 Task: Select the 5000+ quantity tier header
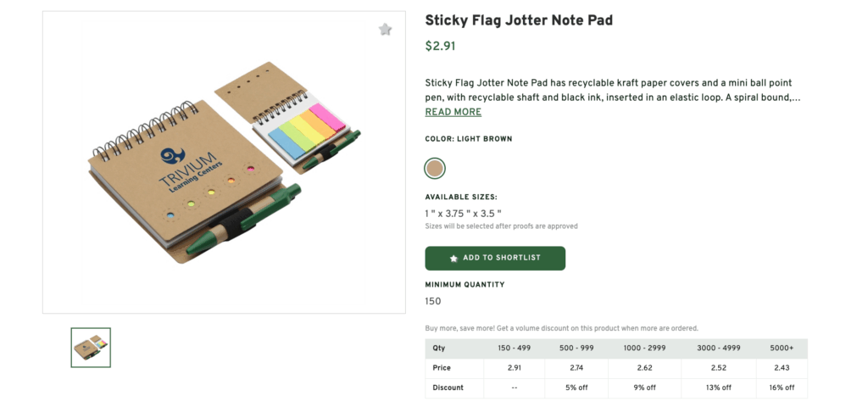tap(782, 348)
